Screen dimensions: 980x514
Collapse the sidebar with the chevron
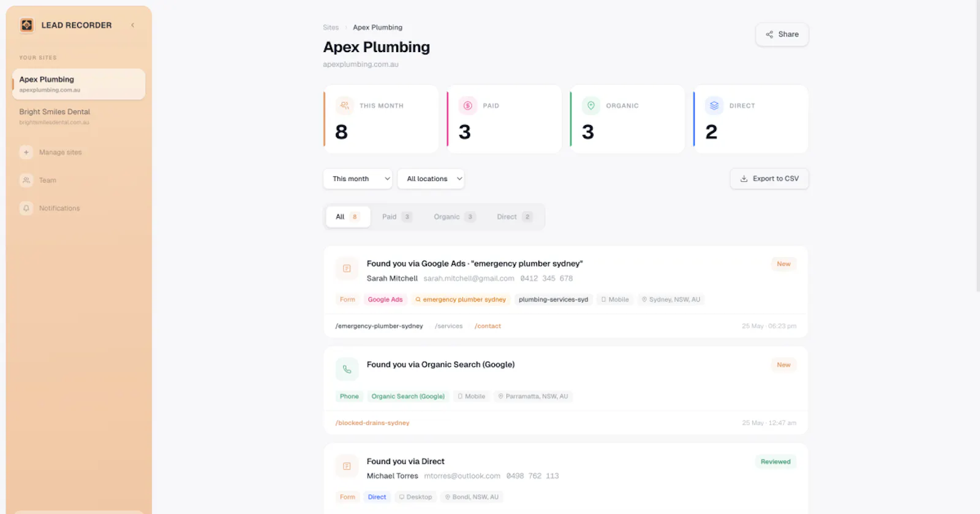[x=132, y=25]
